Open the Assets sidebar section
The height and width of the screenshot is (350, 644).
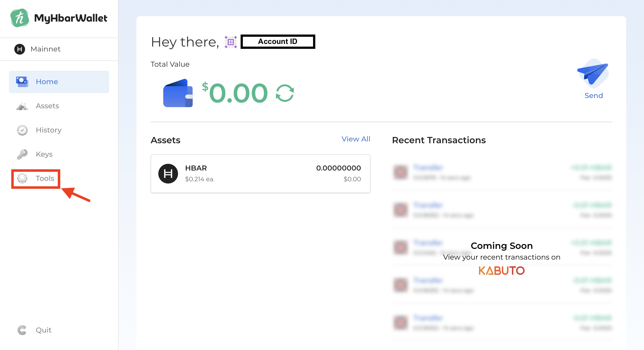pyautogui.click(x=47, y=106)
